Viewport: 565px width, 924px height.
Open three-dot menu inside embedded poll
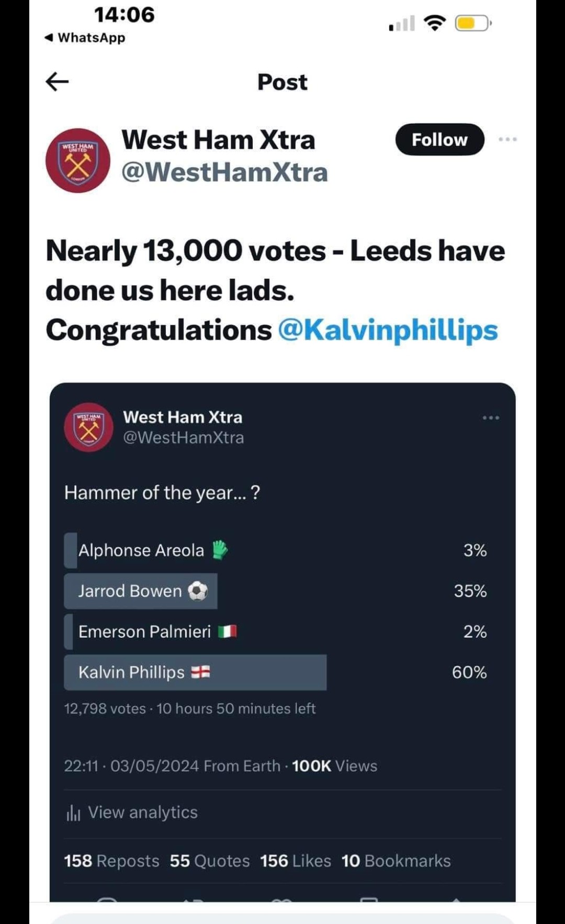pyautogui.click(x=491, y=418)
